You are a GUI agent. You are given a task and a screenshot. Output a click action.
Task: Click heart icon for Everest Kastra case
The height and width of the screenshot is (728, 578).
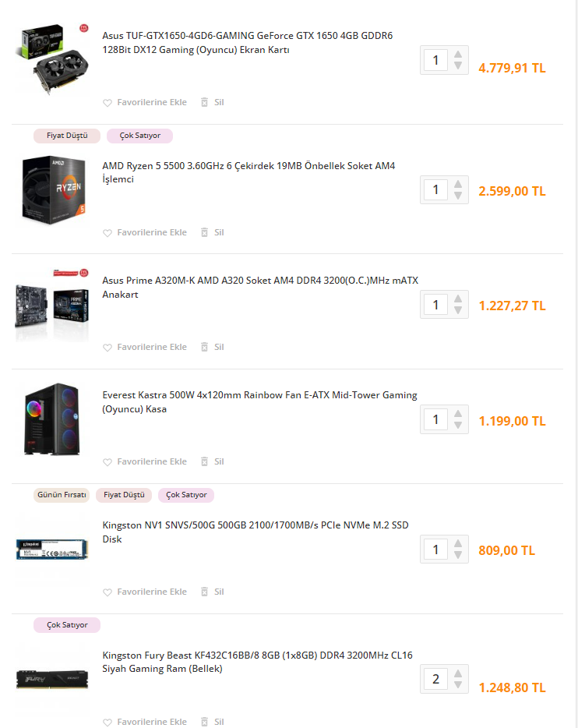coord(107,462)
